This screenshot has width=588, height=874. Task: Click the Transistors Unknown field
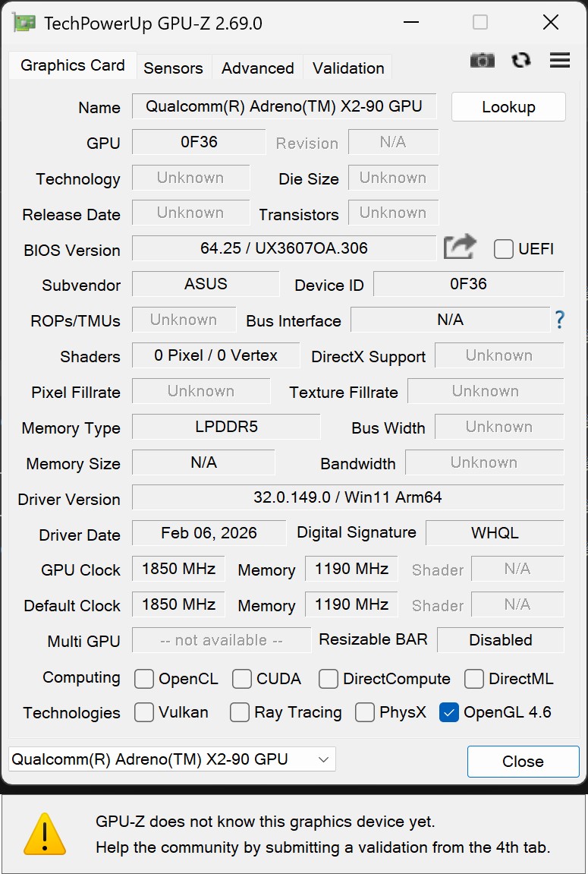click(393, 213)
